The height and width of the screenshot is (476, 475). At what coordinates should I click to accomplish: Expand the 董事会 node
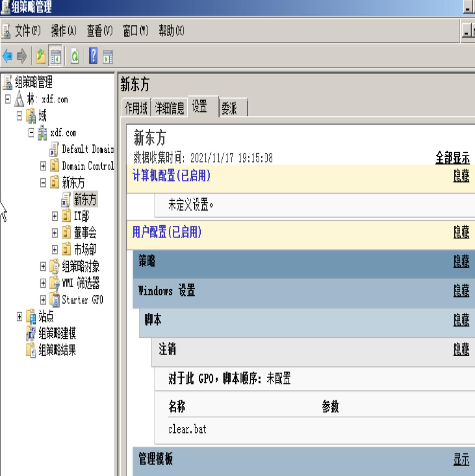pos(55,233)
